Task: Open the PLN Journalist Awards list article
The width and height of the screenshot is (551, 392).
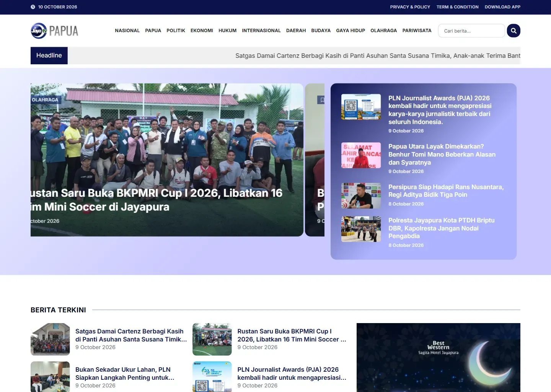Action: [x=292, y=374]
